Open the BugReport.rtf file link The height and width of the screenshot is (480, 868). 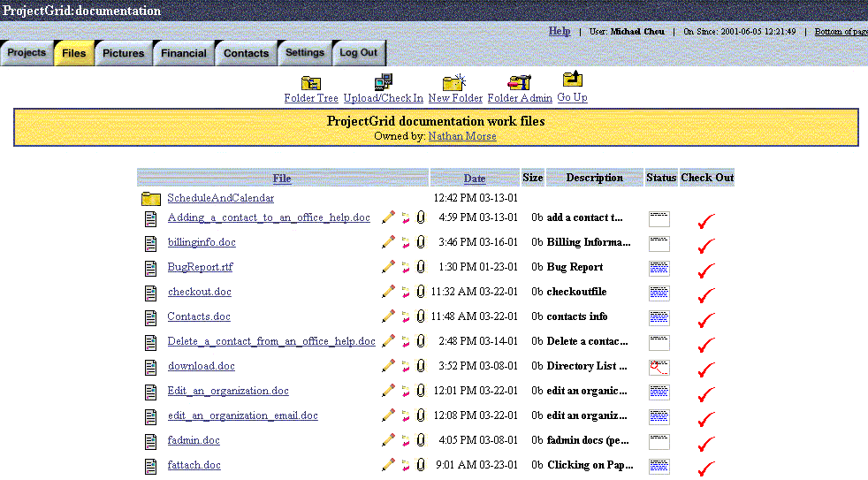pyautogui.click(x=201, y=267)
